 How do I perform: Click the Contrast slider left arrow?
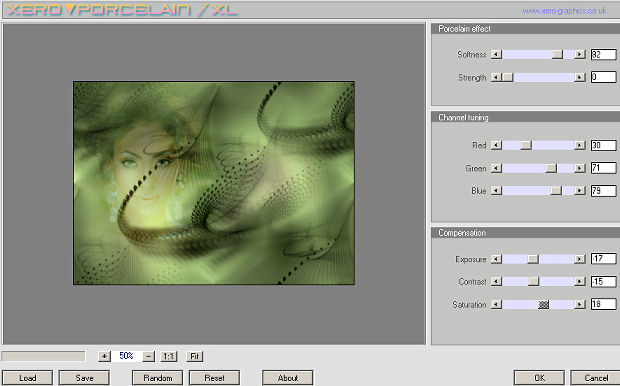click(496, 281)
